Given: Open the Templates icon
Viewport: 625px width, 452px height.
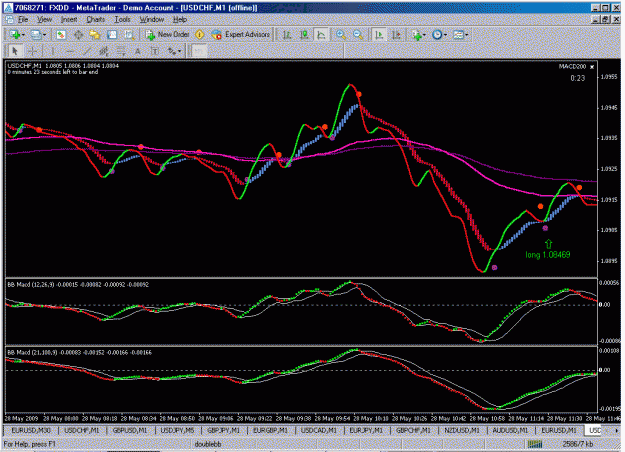Looking at the screenshot, I should 458,35.
